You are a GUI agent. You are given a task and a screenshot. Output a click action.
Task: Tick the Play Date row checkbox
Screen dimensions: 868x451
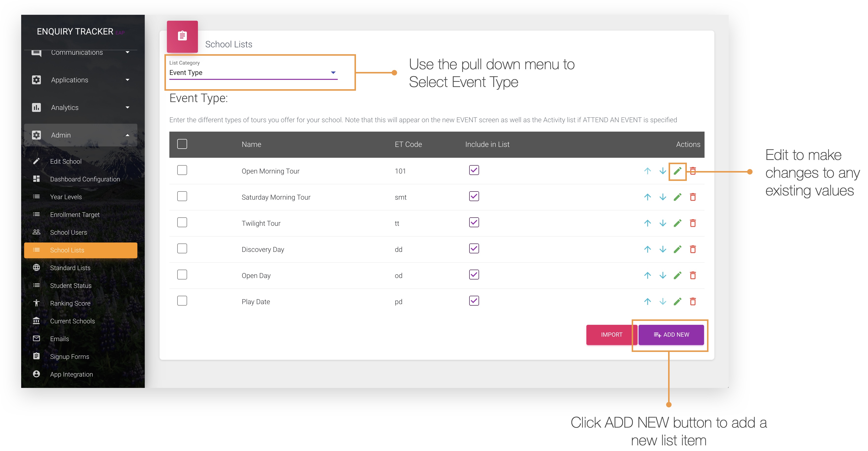[182, 301]
